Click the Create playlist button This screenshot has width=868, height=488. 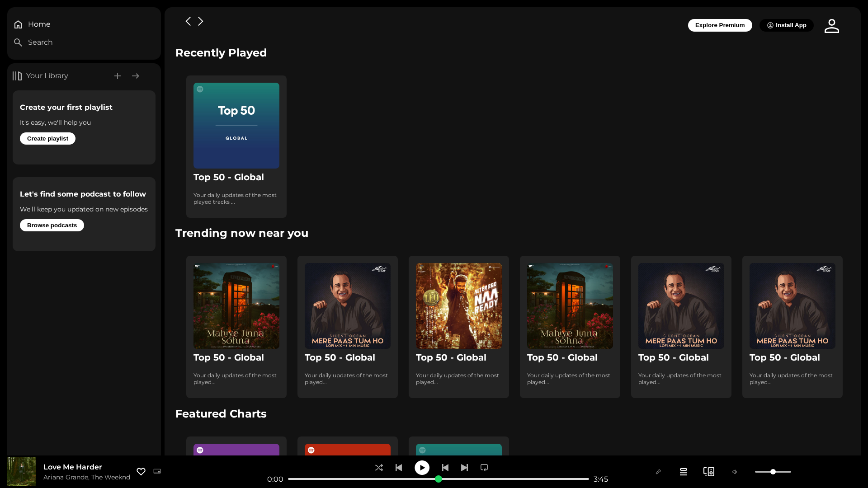pyautogui.click(x=47, y=139)
